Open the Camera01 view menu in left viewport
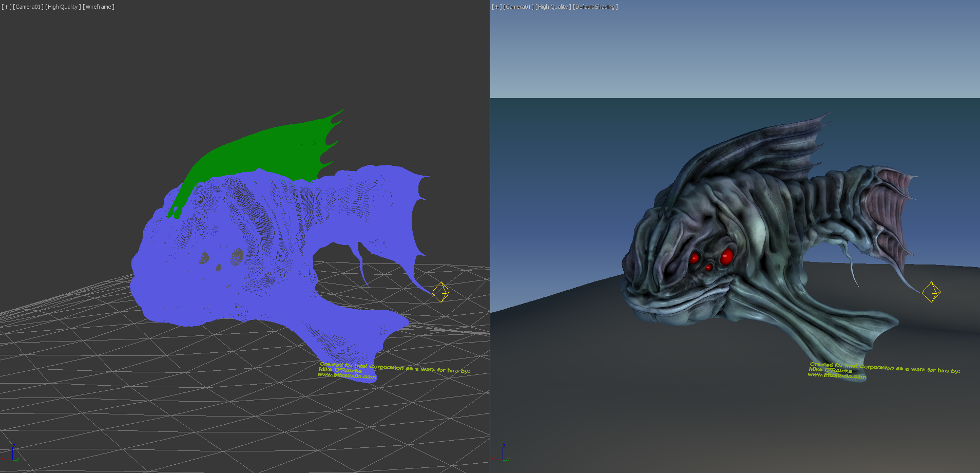Image resolution: width=980 pixels, height=473 pixels. point(28,7)
